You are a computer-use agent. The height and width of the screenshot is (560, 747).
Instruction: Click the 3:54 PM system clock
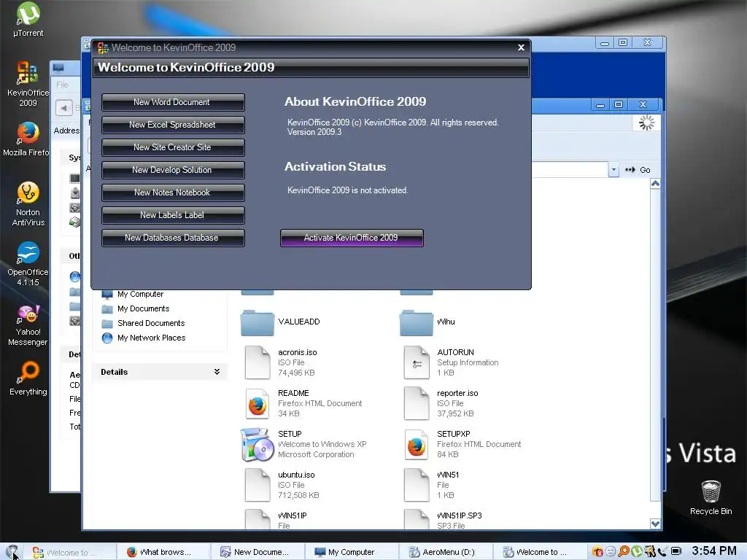[x=714, y=551]
